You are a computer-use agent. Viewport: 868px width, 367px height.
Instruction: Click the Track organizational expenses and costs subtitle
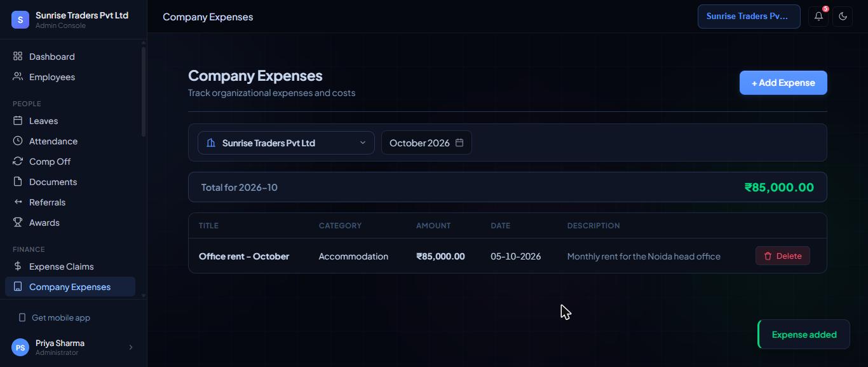[271, 93]
